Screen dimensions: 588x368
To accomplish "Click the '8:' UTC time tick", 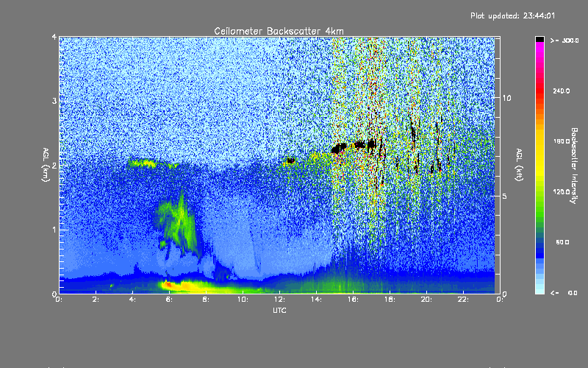I will pos(206,300).
